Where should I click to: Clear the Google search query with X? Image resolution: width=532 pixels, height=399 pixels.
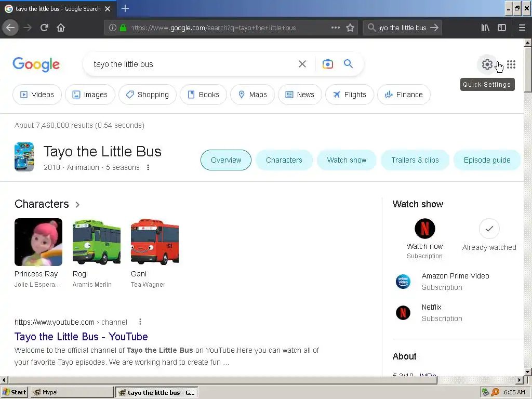[302, 64]
